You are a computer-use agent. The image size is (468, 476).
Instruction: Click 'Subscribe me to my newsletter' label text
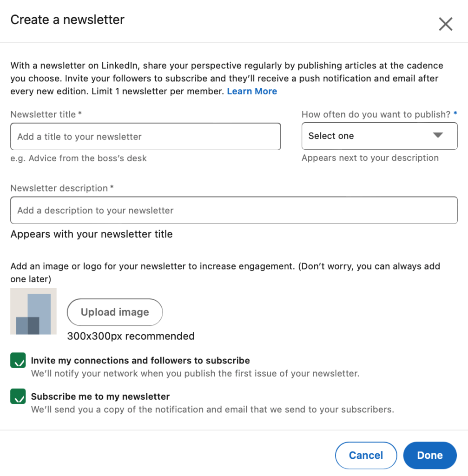click(x=100, y=397)
